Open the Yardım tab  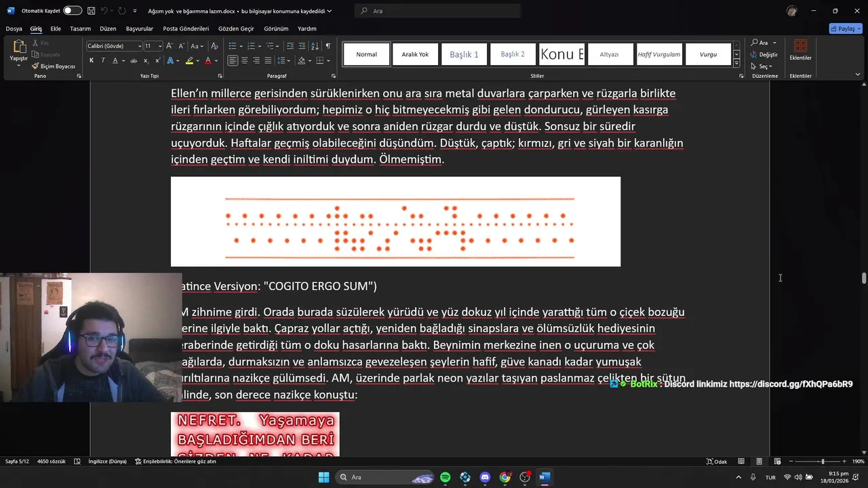[x=307, y=28]
